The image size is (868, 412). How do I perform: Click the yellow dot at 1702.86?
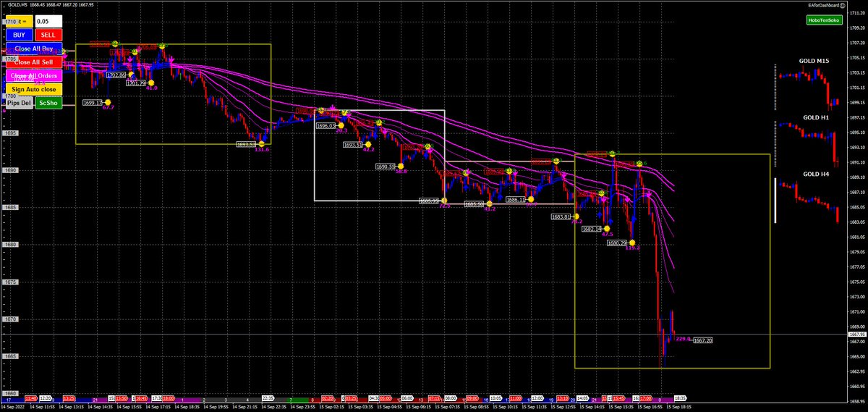point(130,75)
